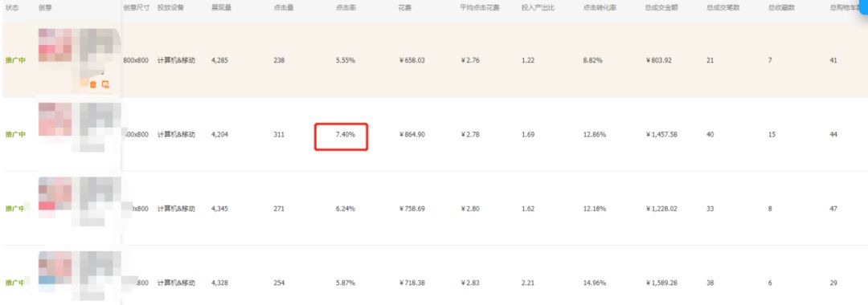Open the creative thumbnail in the 4,285 row

(x=55, y=45)
